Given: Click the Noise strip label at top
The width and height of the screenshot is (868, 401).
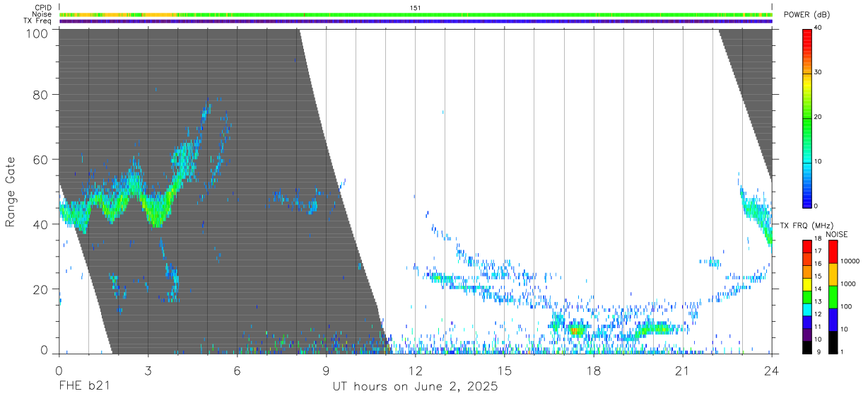Looking at the screenshot, I should [42, 14].
